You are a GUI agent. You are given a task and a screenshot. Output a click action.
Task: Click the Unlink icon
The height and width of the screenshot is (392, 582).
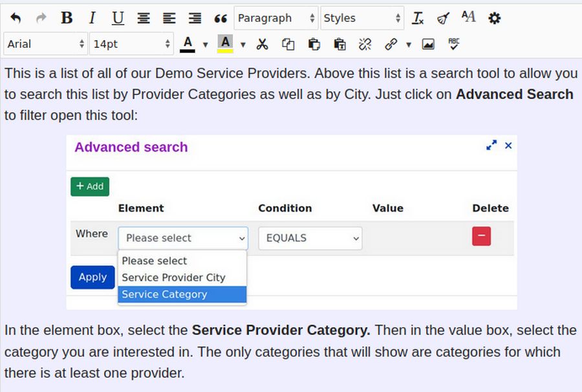tap(365, 44)
